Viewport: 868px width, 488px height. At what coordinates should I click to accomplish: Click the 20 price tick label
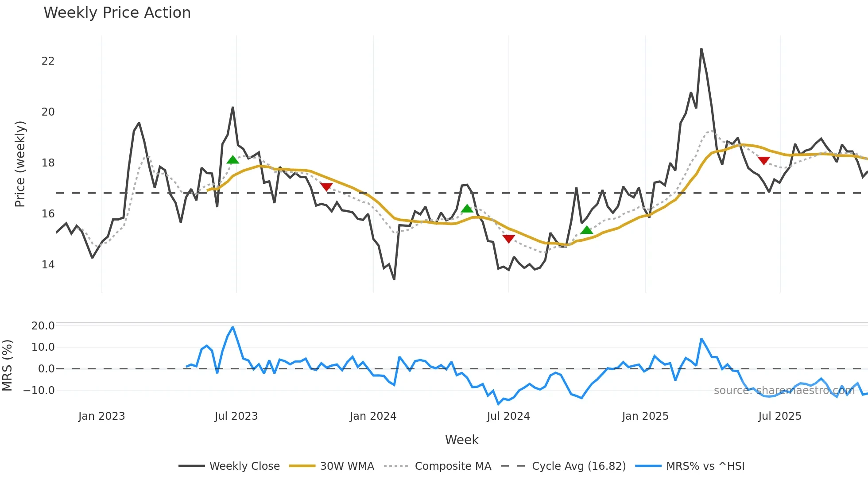[48, 112]
